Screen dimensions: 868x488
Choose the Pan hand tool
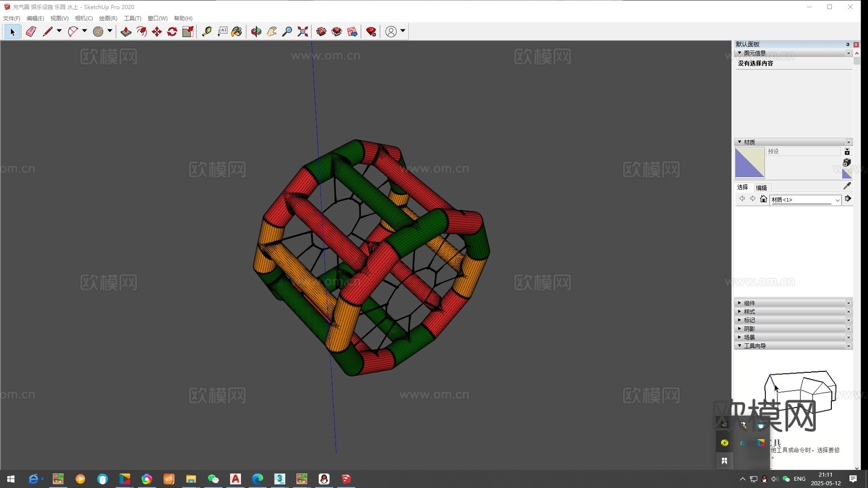(x=271, y=32)
